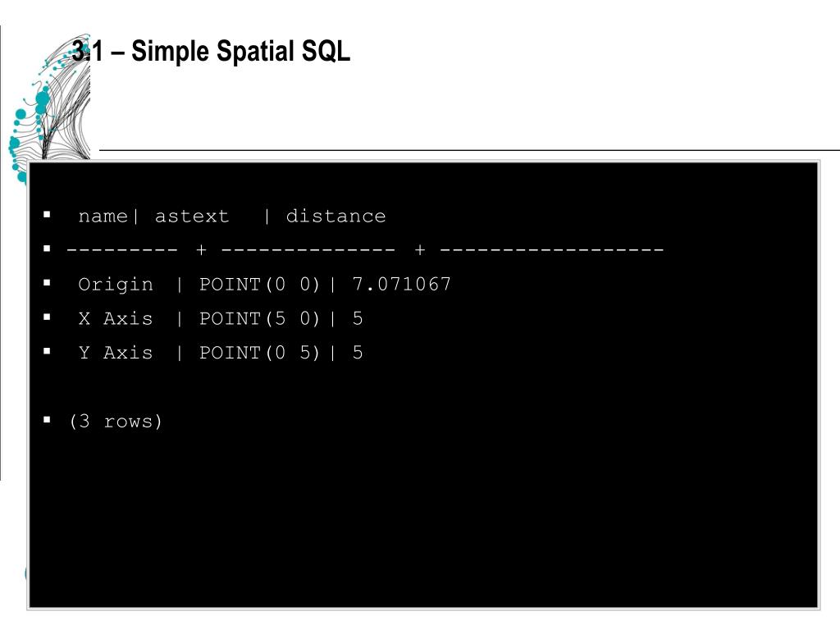Click the 'name' column header
The width and height of the screenshot is (840, 630).
tap(103, 217)
